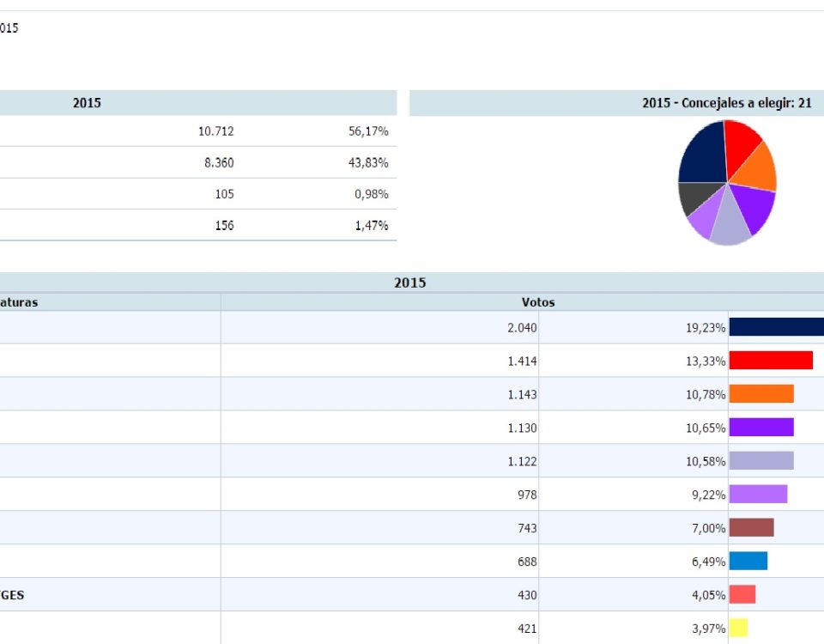Select the 8.360 value in the summary table

click(x=218, y=162)
